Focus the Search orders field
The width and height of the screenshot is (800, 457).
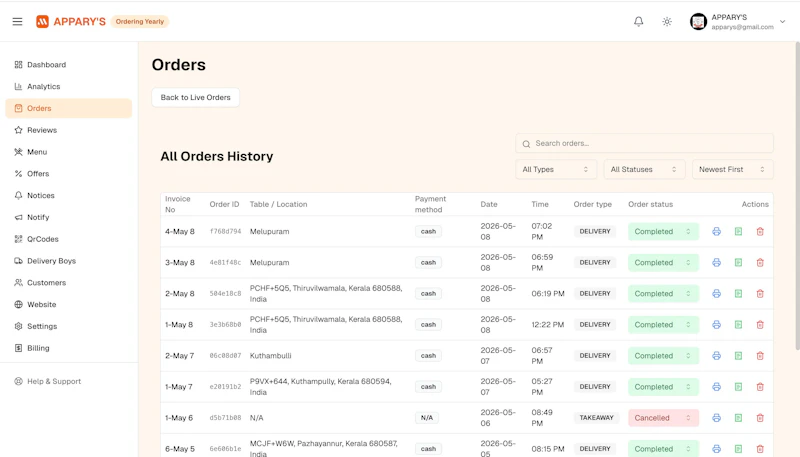(x=644, y=143)
